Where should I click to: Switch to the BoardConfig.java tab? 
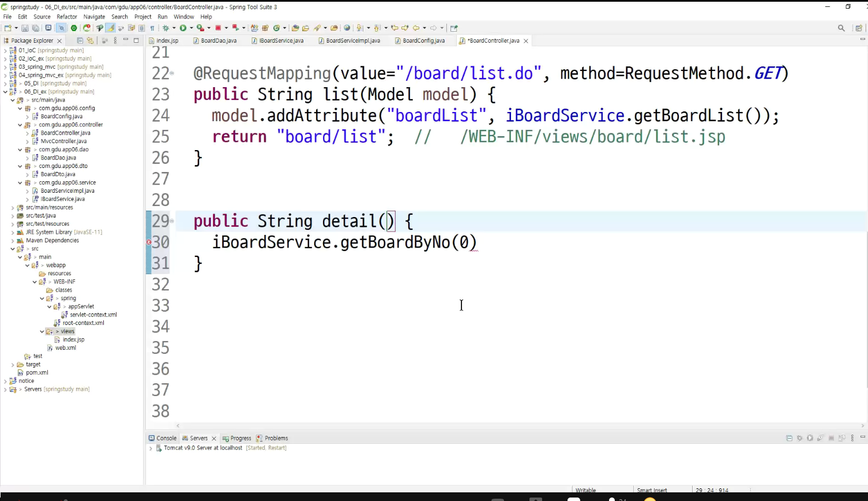419,40
